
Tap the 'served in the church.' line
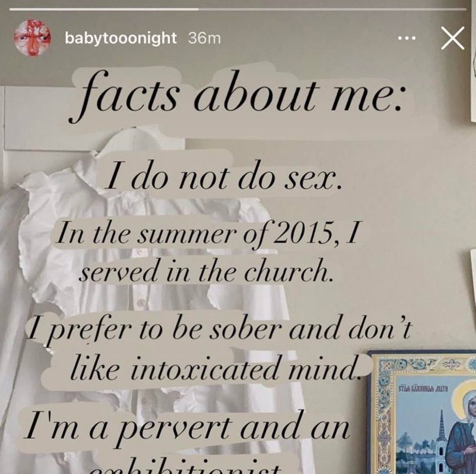tap(205, 270)
